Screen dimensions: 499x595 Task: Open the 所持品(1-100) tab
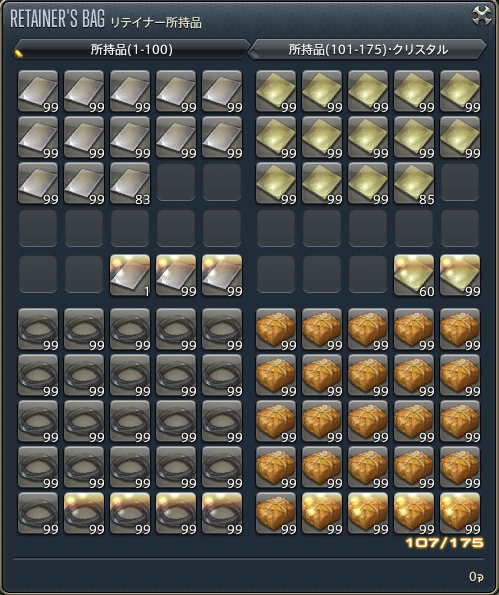(x=131, y=49)
